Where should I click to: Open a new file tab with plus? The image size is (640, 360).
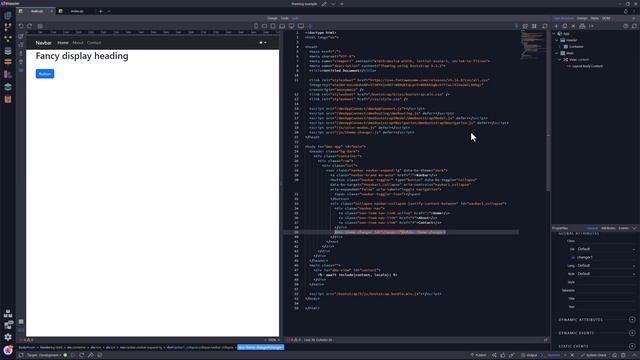(x=101, y=11)
